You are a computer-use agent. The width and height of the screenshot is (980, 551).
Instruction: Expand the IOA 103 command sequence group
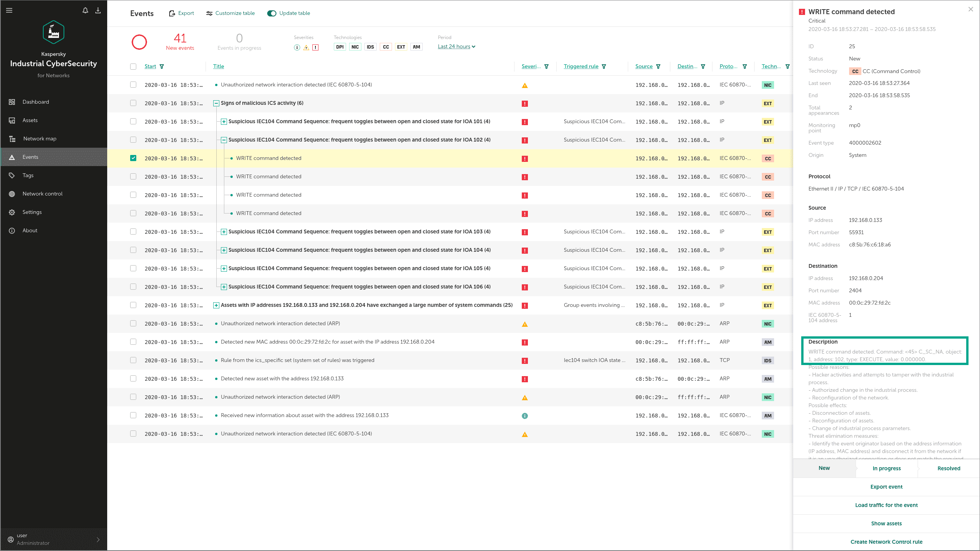pos(224,232)
